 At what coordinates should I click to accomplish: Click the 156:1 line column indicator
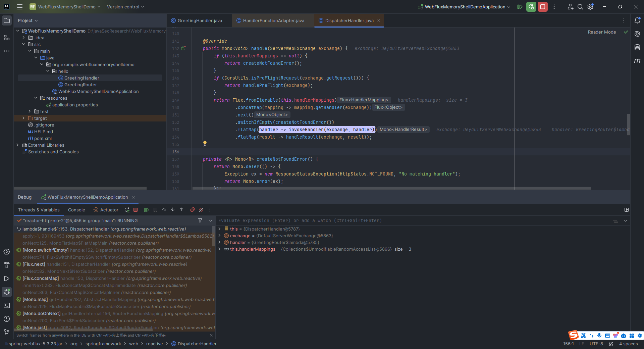(x=568, y=344)
